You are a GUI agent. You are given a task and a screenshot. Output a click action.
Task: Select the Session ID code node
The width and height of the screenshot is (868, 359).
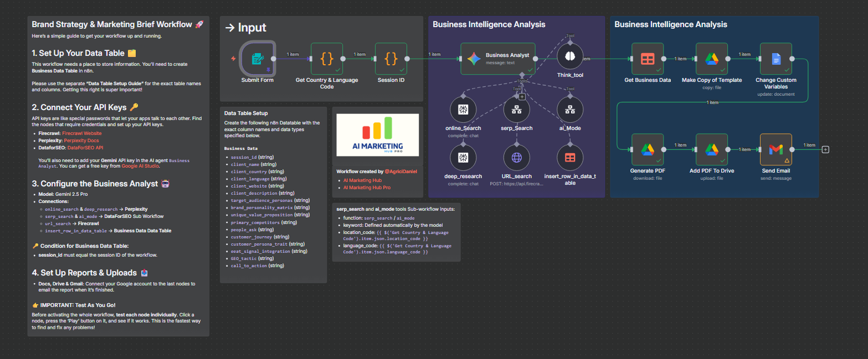click(x=391, y=59)
